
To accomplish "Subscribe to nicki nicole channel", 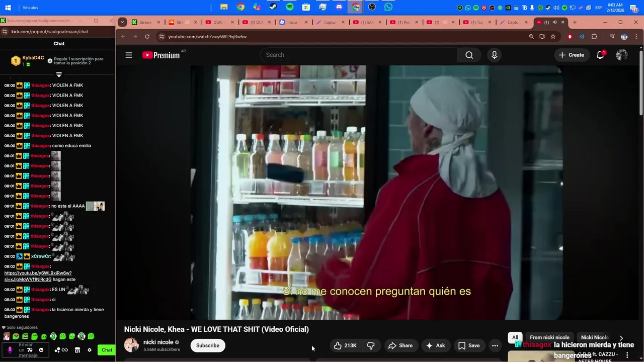I will coord(208,345).
